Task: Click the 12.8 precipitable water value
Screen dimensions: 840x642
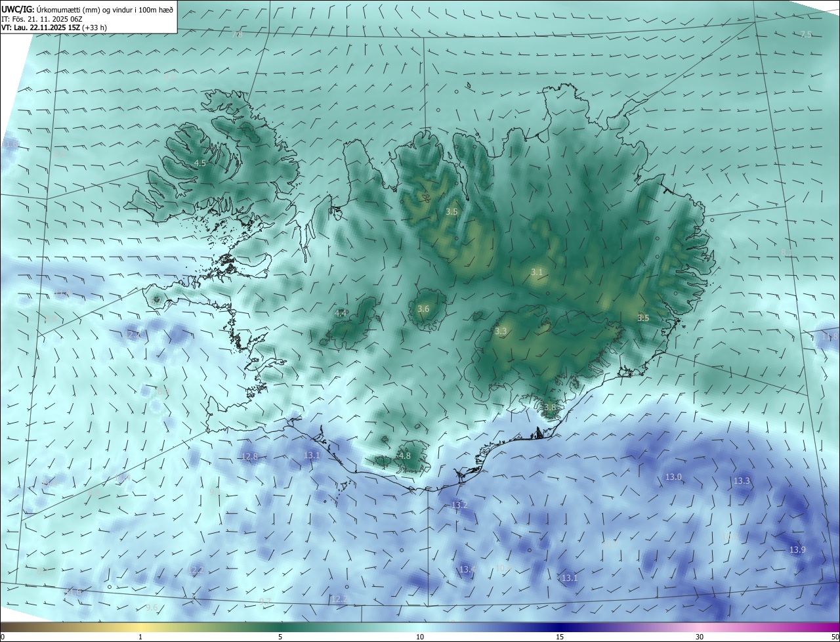Action: coord(250,456)
